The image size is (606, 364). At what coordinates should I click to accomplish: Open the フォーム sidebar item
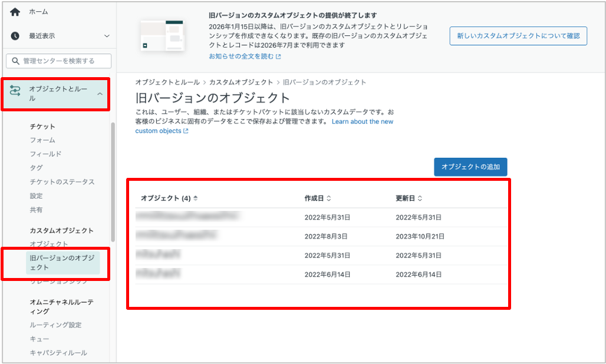point(42,140)
